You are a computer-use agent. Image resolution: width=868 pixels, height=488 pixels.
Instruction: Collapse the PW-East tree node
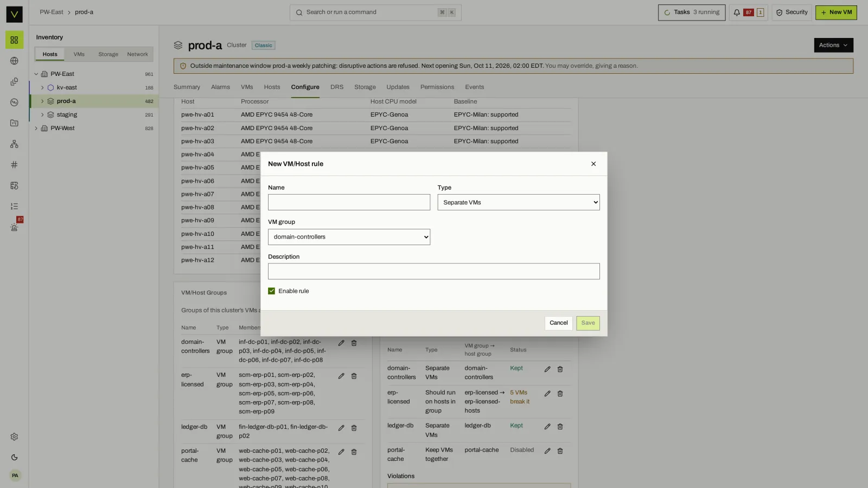click(36, 74)
